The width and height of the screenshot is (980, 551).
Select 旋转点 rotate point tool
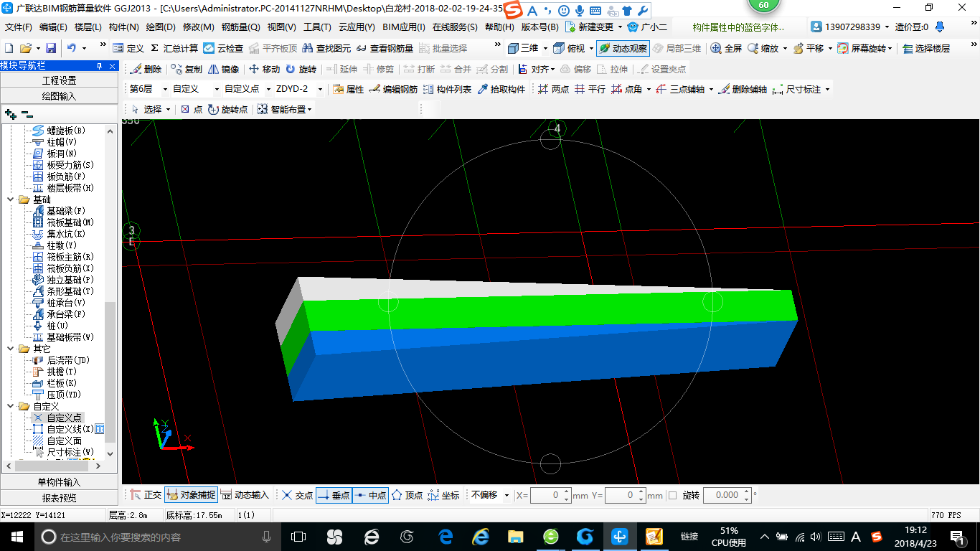[x=227, y=109]
